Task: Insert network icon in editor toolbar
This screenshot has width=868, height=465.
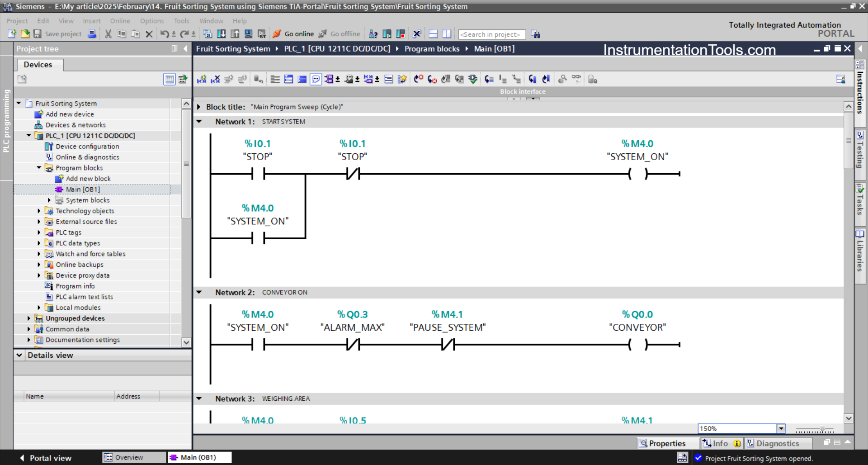Action: click(202, 79)
